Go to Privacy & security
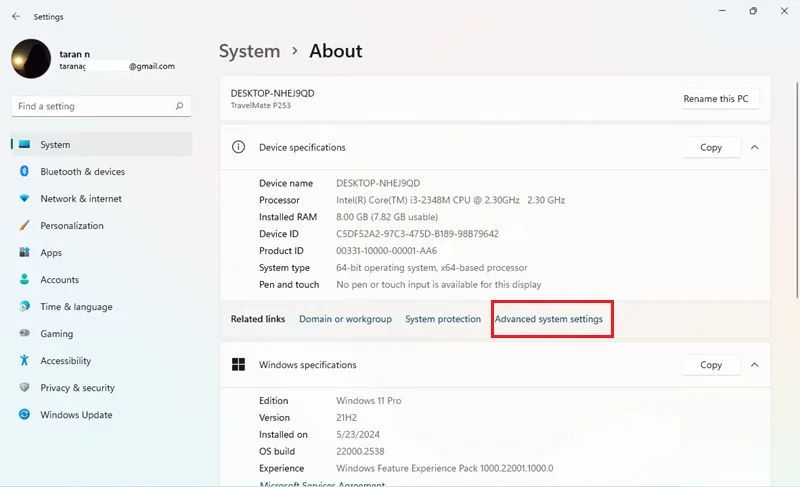This screenshot has width=800, height=487. [102, 388]
